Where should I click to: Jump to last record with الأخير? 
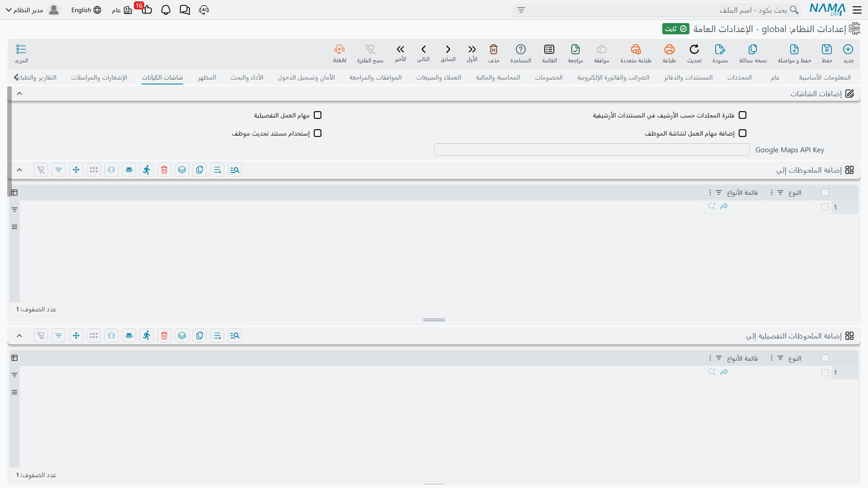400,49
